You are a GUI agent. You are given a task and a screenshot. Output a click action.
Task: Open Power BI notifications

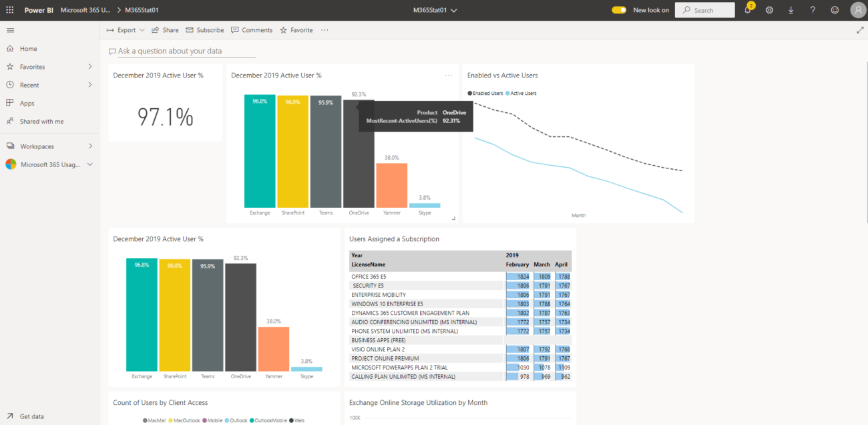point(748,10)
